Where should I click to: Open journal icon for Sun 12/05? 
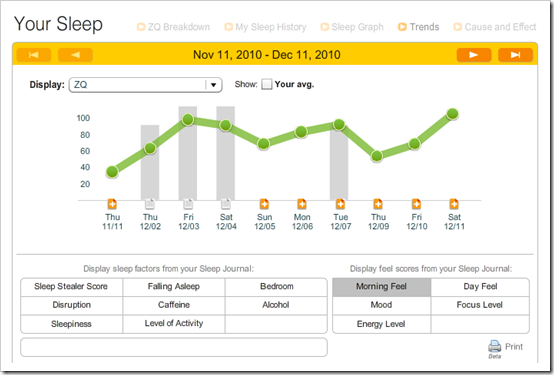(264, 204)
